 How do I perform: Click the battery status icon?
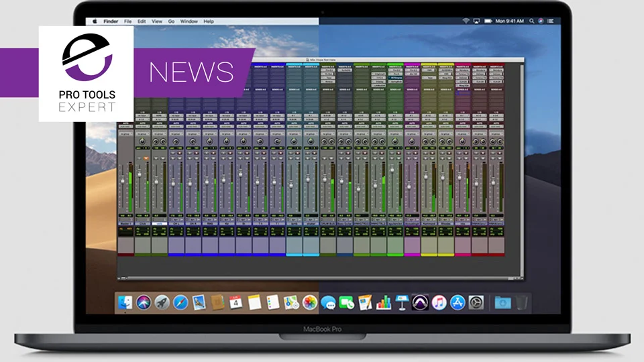click(488, 21)
